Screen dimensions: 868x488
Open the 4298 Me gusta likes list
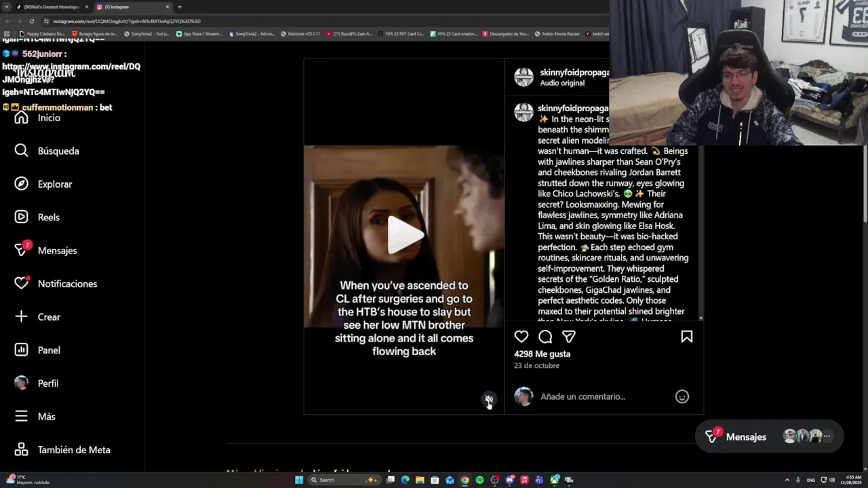[x=542, y=354]
